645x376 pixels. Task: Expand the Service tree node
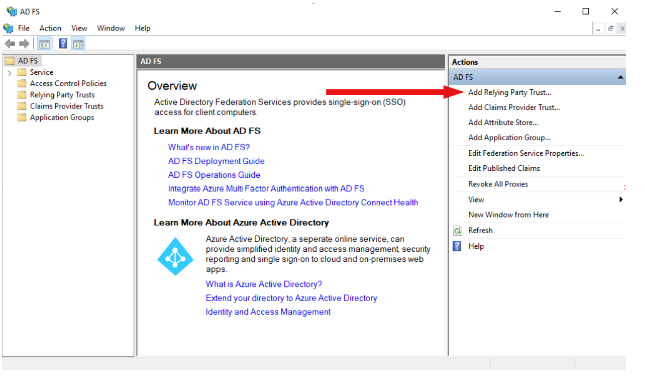(10, 73)
